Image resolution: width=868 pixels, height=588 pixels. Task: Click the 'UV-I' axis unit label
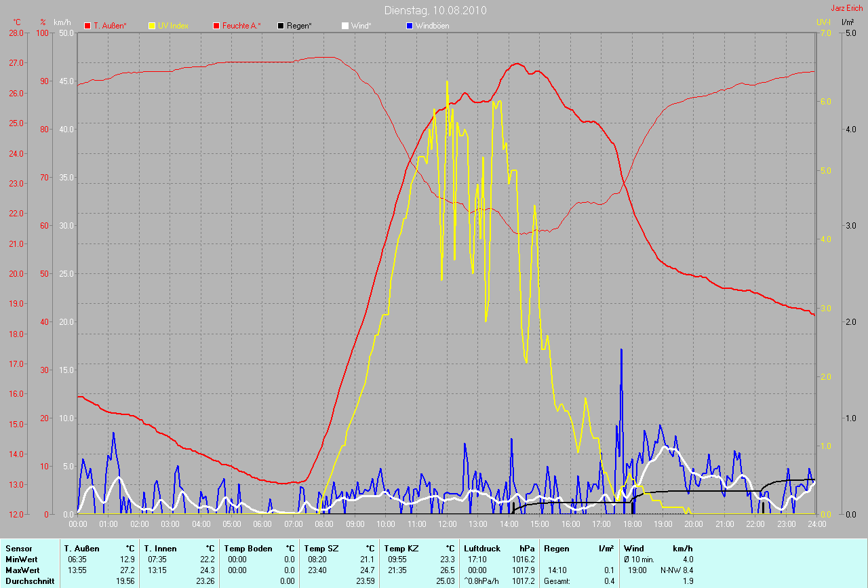[x=824, y=22]
